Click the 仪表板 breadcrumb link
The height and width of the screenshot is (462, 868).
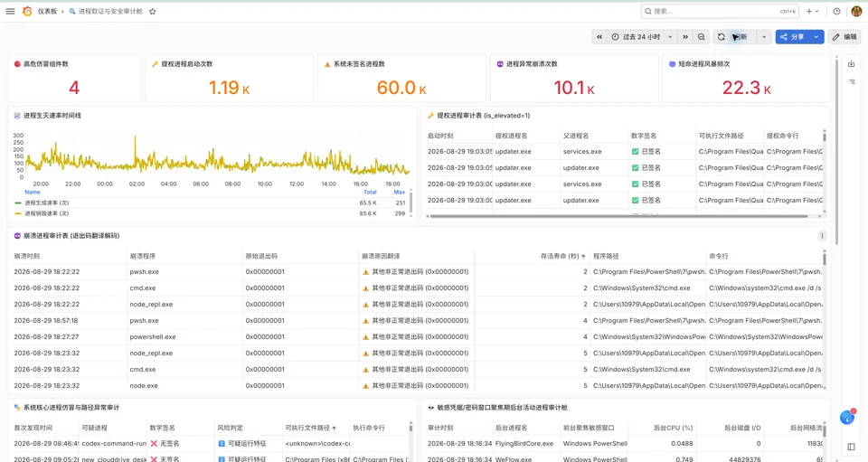(47, 11)
